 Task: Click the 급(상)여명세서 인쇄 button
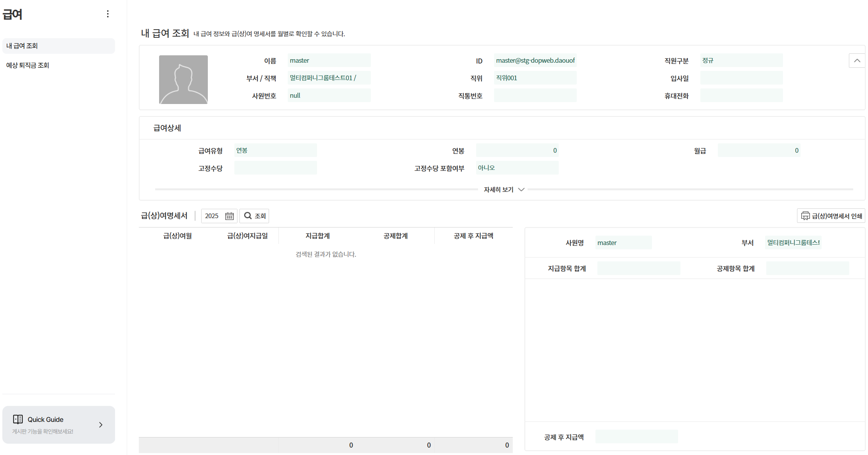tap(836, 216)
